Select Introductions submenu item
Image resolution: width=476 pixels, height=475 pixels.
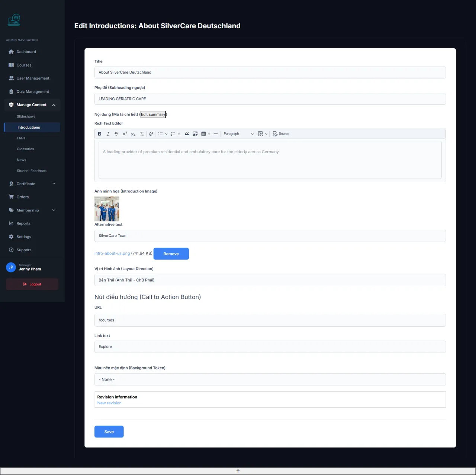(x=32, y=127)
